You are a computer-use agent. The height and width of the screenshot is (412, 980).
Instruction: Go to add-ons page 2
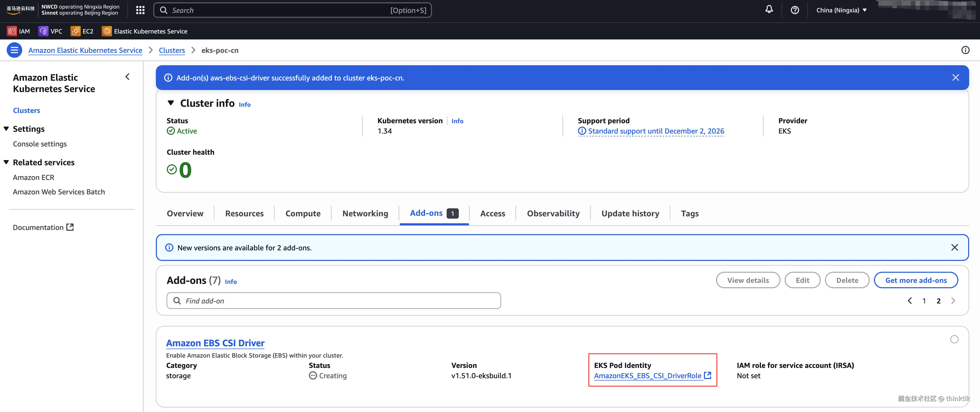pyautogui.click(x=938, y=301)
